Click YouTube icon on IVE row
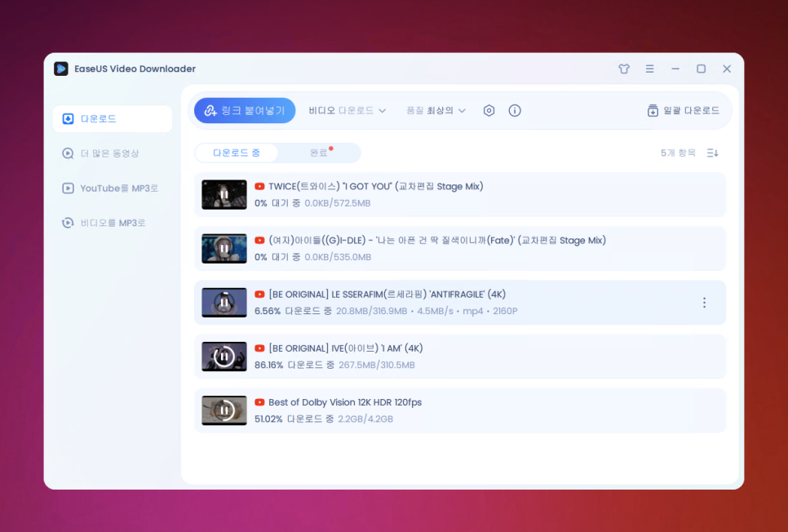 (259, 348)
